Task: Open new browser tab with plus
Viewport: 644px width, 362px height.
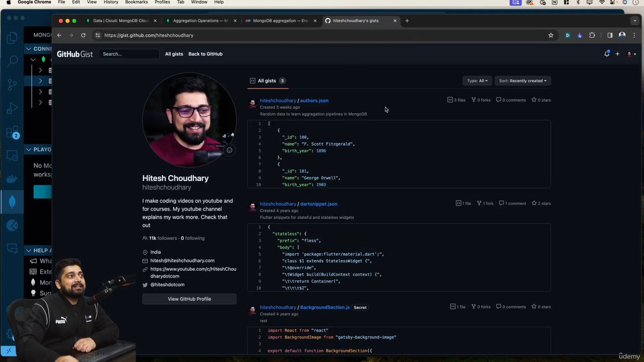Action: click(407, 20)
